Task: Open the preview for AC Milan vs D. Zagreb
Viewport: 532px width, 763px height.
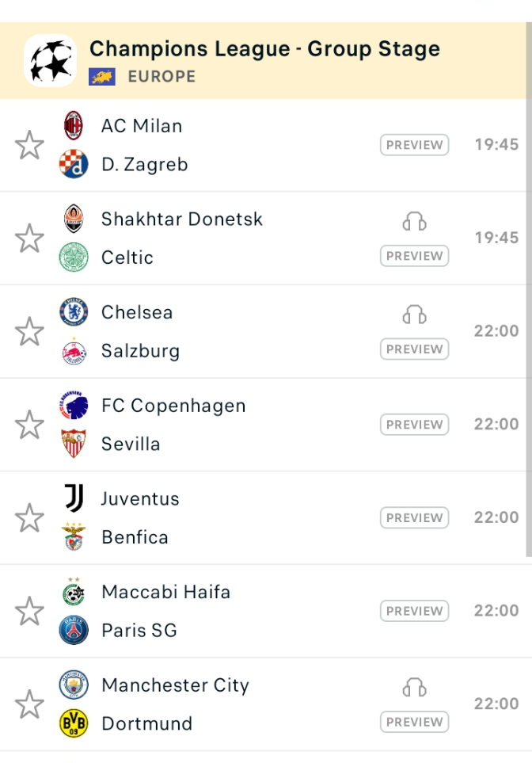Action: (414, 145)
